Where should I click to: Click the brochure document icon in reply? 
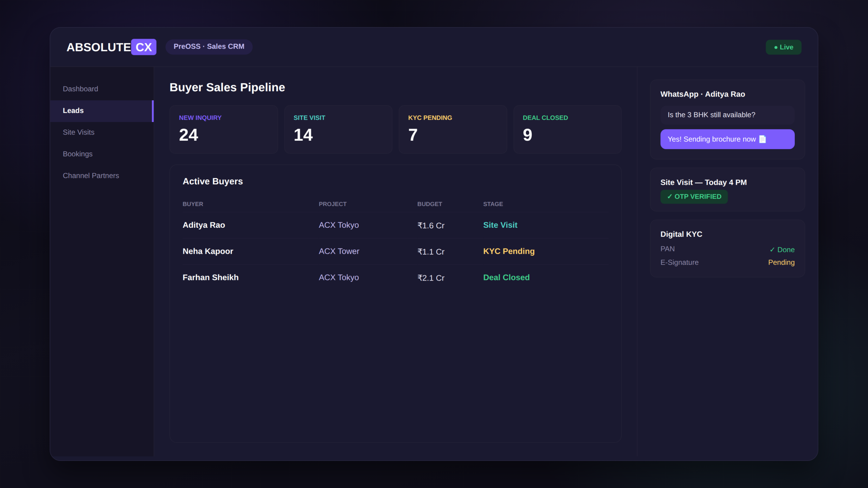tap(763, 139)
